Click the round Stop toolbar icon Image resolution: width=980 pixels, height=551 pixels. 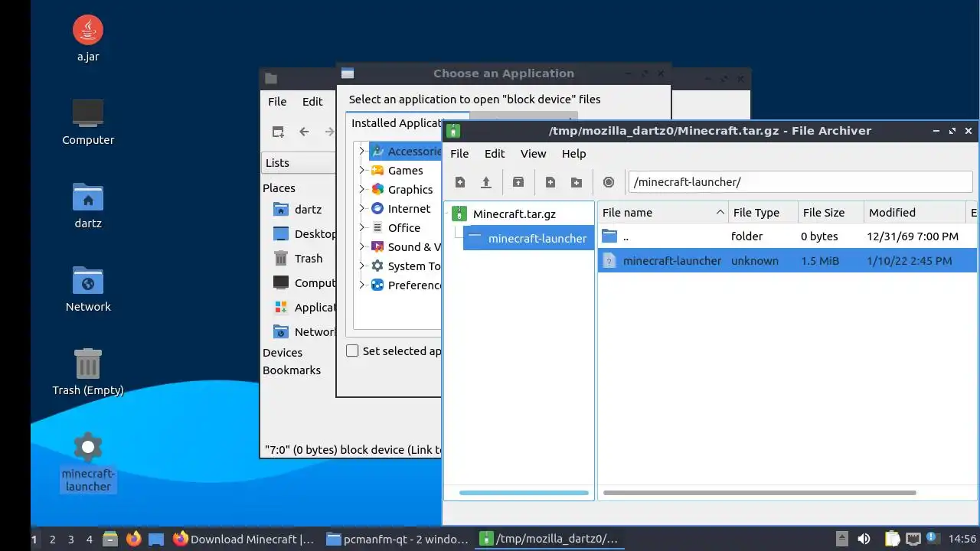coord(609,182)
